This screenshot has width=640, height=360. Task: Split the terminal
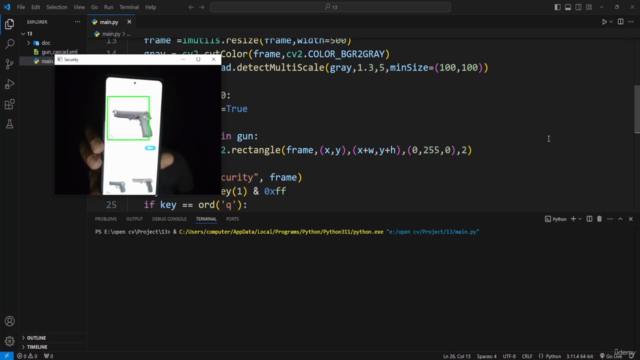(589, 219)
